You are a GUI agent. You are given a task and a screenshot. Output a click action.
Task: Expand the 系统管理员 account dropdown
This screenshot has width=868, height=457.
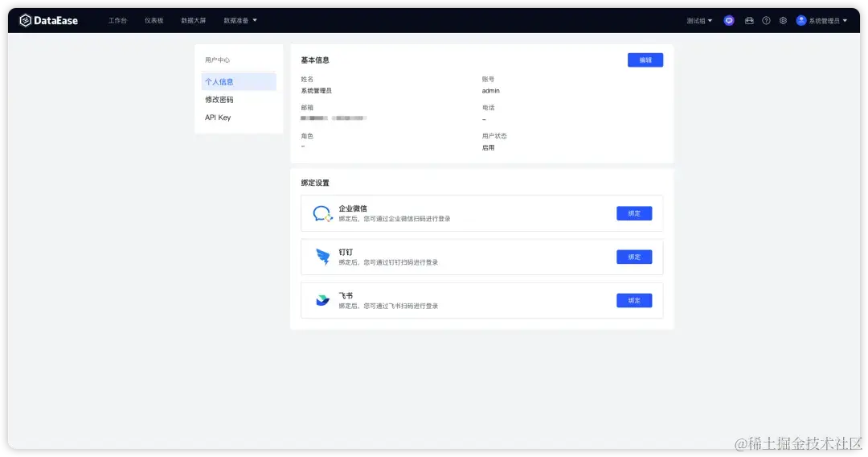[x=828, y=20]
